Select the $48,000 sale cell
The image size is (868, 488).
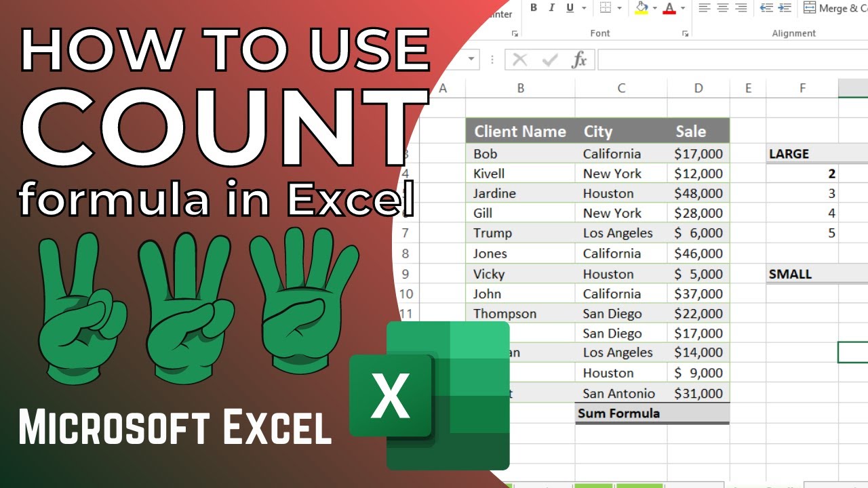[x=698, y=193]
